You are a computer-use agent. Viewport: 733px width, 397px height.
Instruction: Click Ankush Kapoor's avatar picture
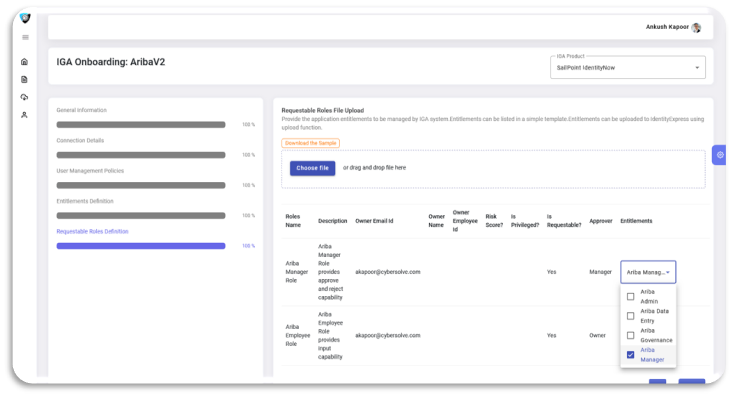tap(696, 28)
